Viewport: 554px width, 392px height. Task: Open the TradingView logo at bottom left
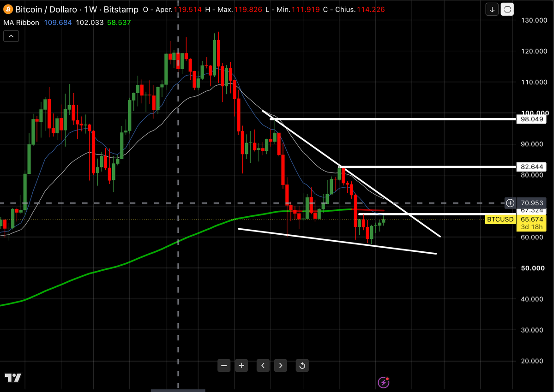pyautogui.click(x=13, y=378)
